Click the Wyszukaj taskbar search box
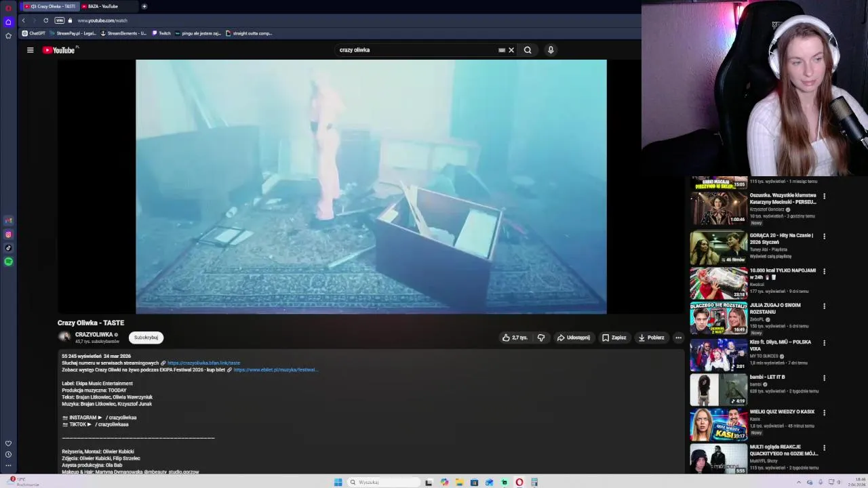The image size is (868, 488). tap(383, 483)
